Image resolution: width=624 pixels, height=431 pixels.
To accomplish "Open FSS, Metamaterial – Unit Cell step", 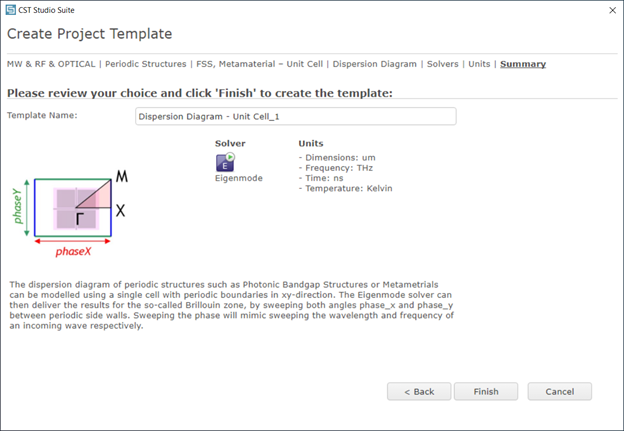I will [259, 64].
